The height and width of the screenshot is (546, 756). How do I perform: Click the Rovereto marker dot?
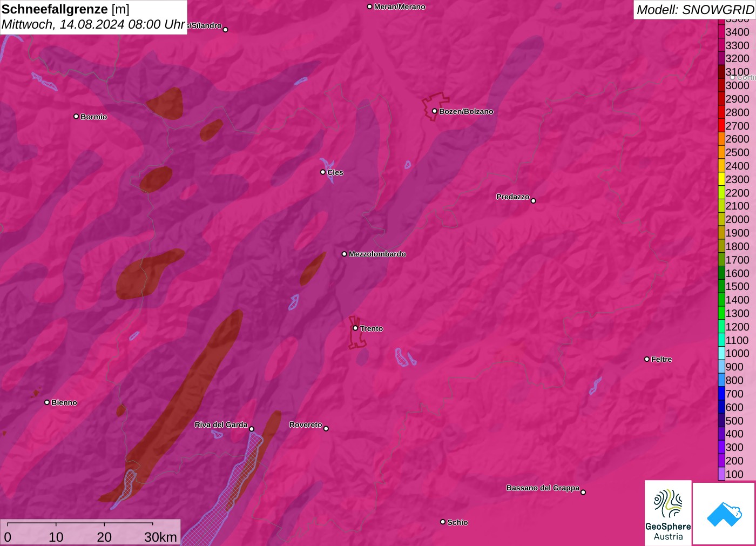coord(326,429)
